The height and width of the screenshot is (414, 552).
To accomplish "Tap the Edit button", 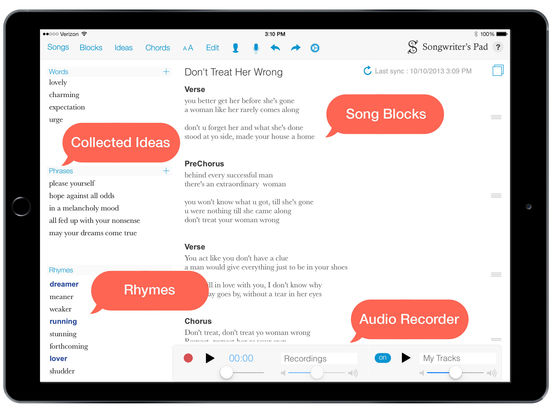I will click(x=212, y=48).
